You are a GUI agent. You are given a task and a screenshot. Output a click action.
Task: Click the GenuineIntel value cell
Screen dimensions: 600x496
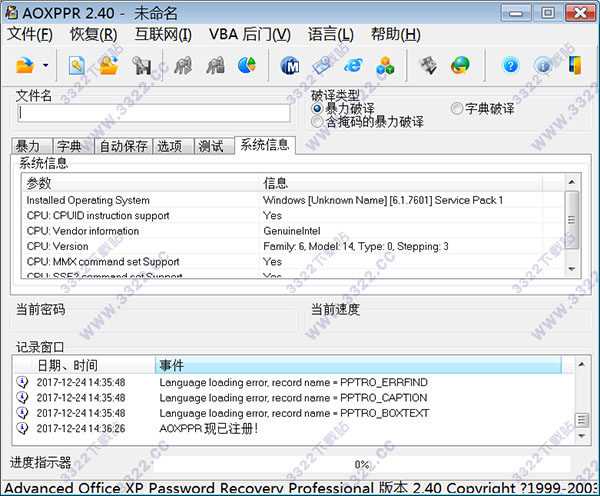(x=292, y=231)
